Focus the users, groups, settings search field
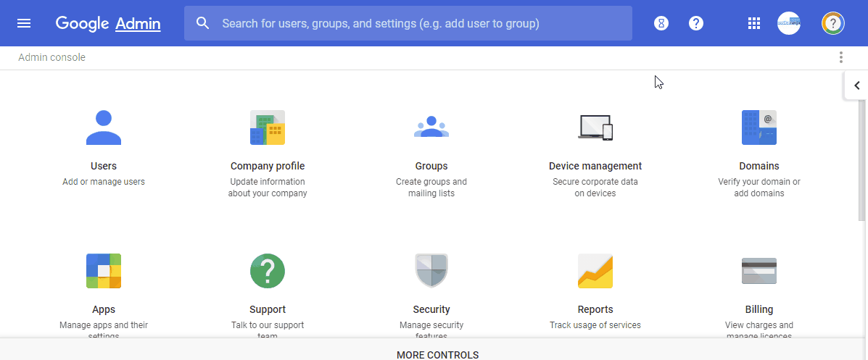The height and width of the screenshot is (360, 868). tap(408, 23)
